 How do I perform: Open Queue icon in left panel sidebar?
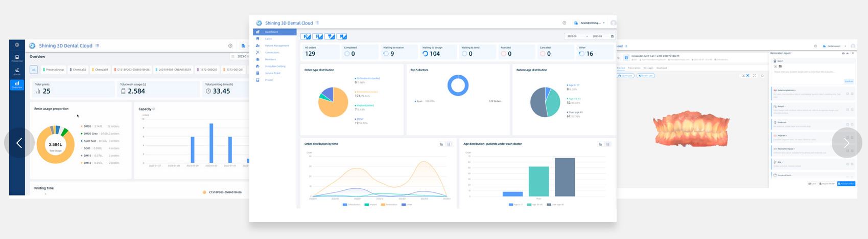[x=17, y=72]
